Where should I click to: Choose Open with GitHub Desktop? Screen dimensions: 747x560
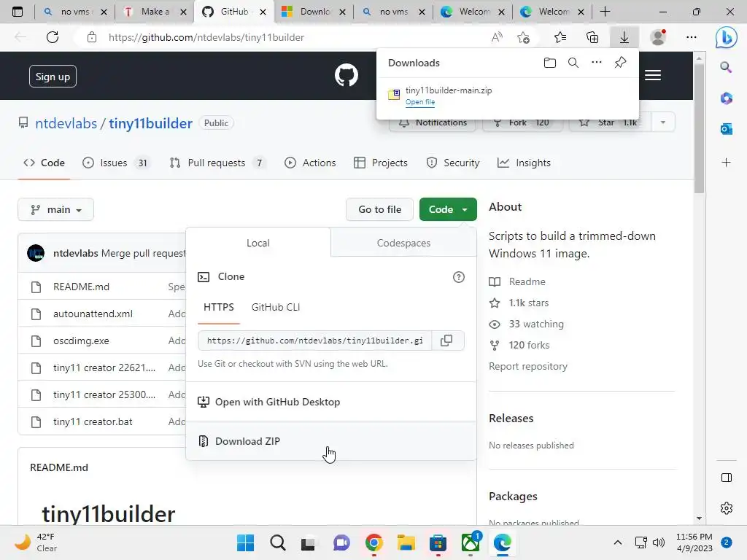point(331,402)
